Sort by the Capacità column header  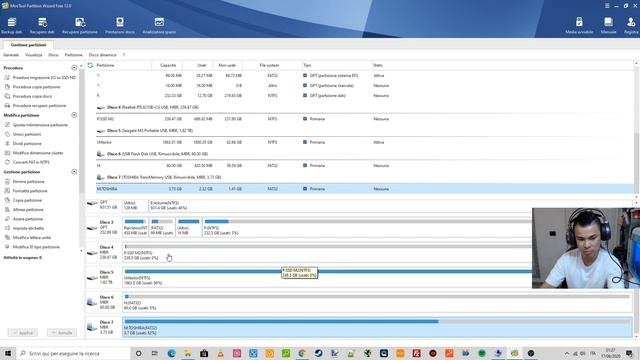[x=167, y=65]
